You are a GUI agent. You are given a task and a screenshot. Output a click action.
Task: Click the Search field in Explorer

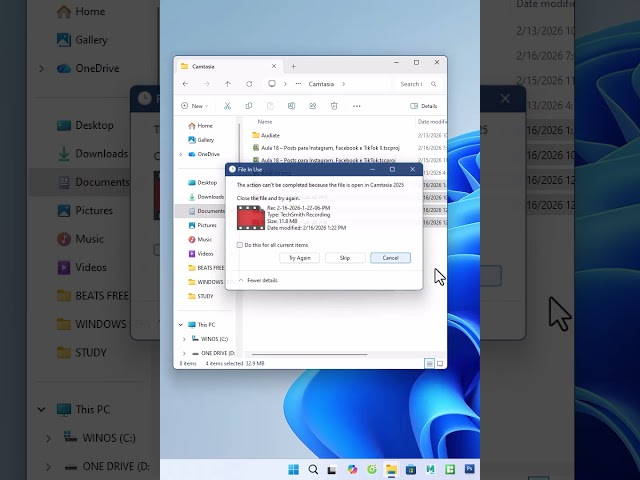(418, 84)
